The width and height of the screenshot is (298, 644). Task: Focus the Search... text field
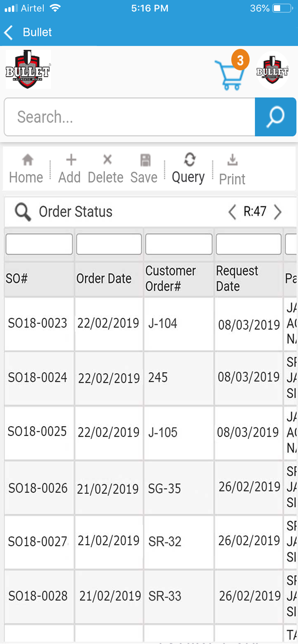coord(130,117)
